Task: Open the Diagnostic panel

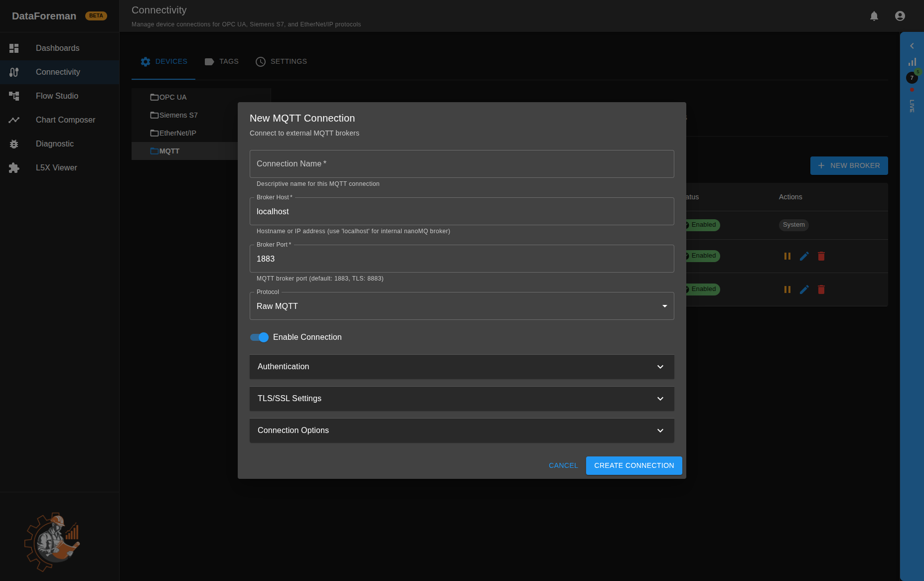Action: [54, 144]
